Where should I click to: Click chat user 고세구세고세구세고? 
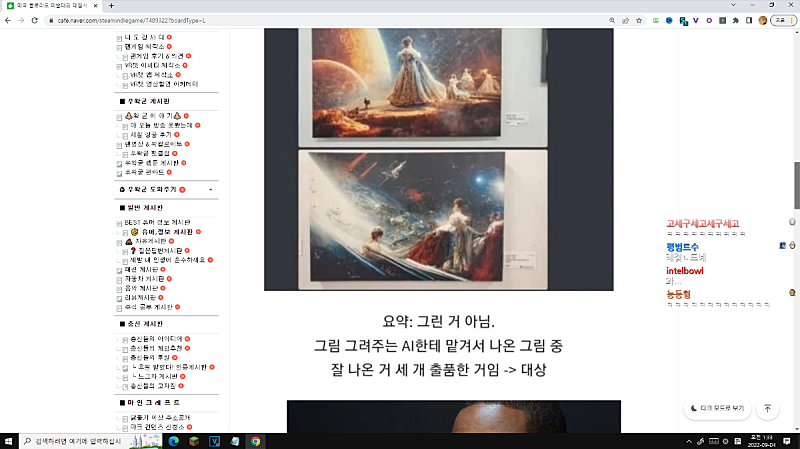coord(702,223)
